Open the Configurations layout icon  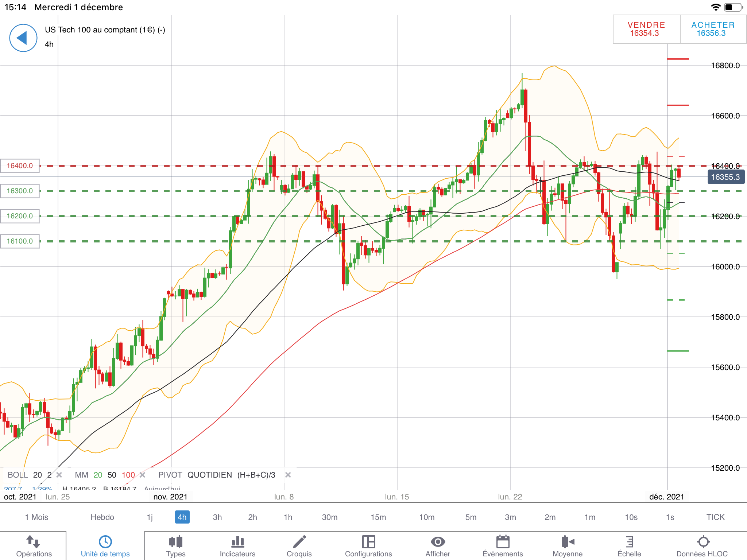click(368, 542)
